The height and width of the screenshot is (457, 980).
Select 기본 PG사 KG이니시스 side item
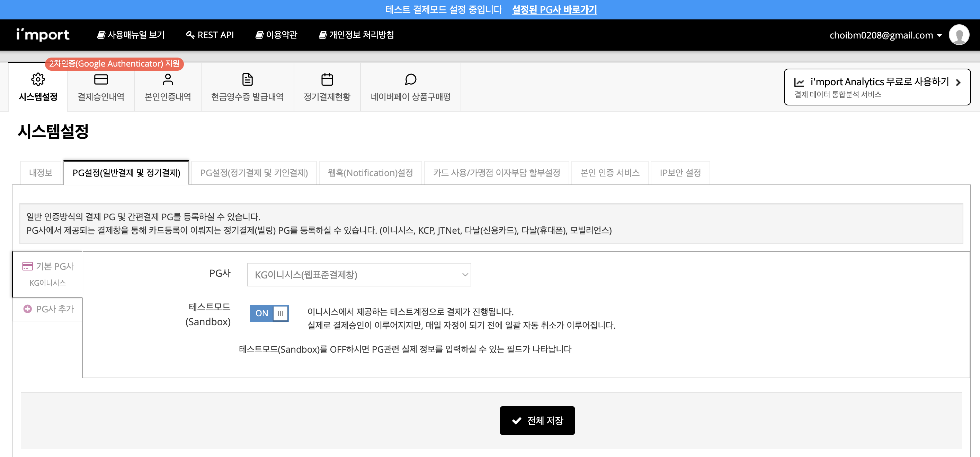[48, 274]
